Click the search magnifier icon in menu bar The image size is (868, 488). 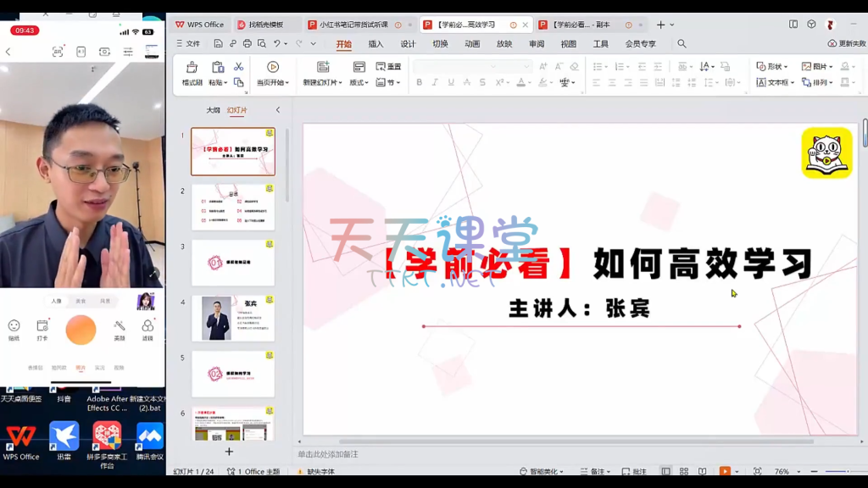tap(682, 44)
